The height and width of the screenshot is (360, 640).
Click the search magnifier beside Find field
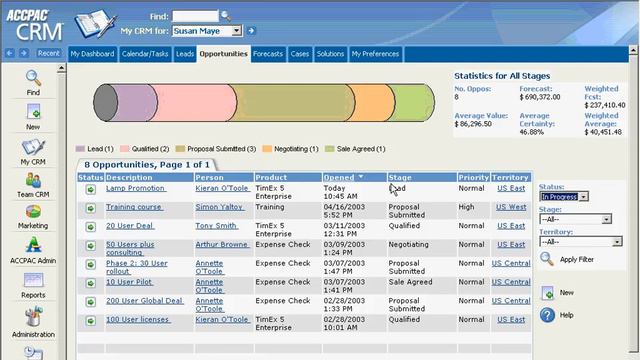pyautogui.click(x=225, y=16)
